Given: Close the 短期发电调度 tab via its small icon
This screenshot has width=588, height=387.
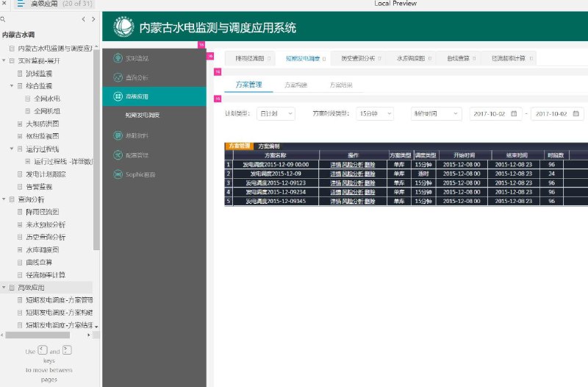Looking at the screenshot, I should pos(324,59).
